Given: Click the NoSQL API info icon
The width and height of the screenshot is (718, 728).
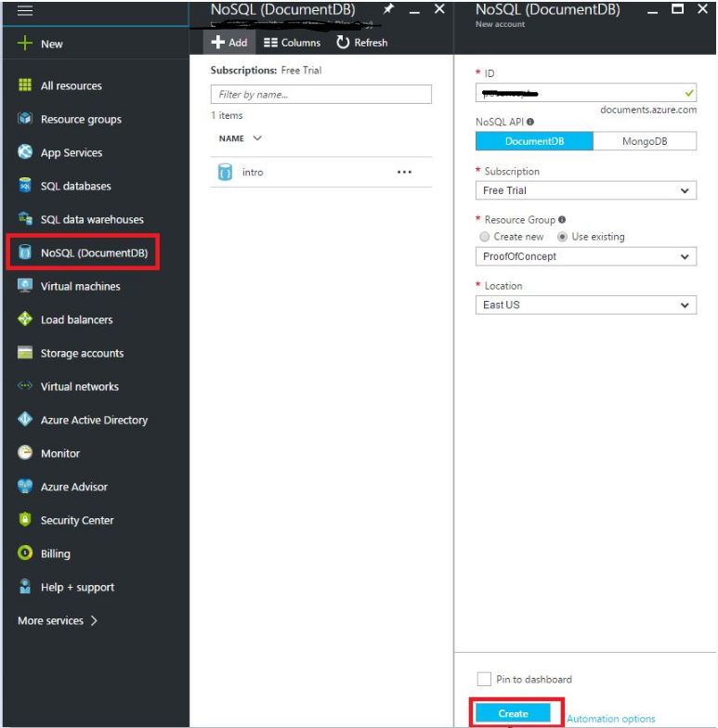Looking at the screenshot, I should (x=530, y=122).
